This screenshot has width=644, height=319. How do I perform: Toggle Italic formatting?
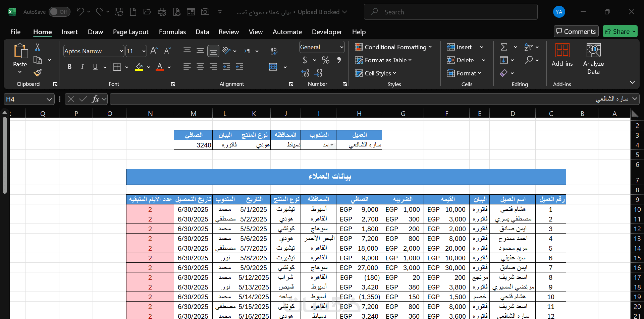(82, 67)
